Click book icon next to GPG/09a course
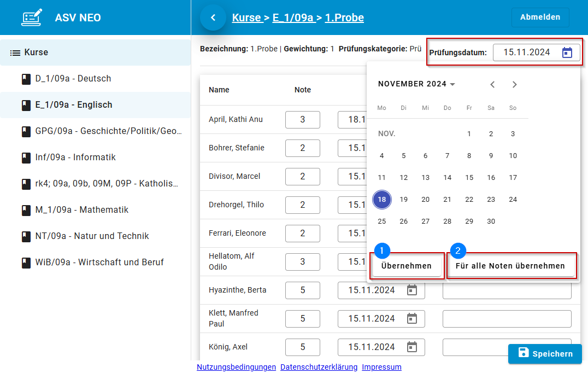 pos(26,132)
